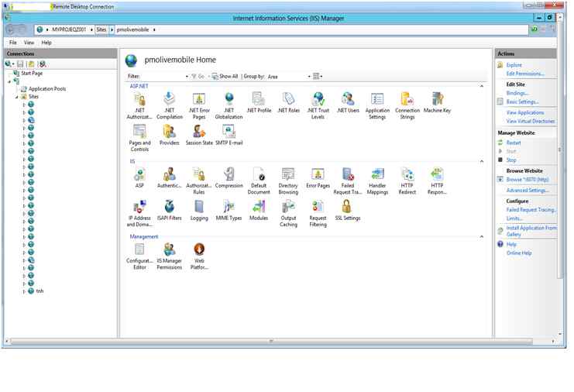
Task: Open Web Platform Installer icon
Action: (x=199, y=256)
